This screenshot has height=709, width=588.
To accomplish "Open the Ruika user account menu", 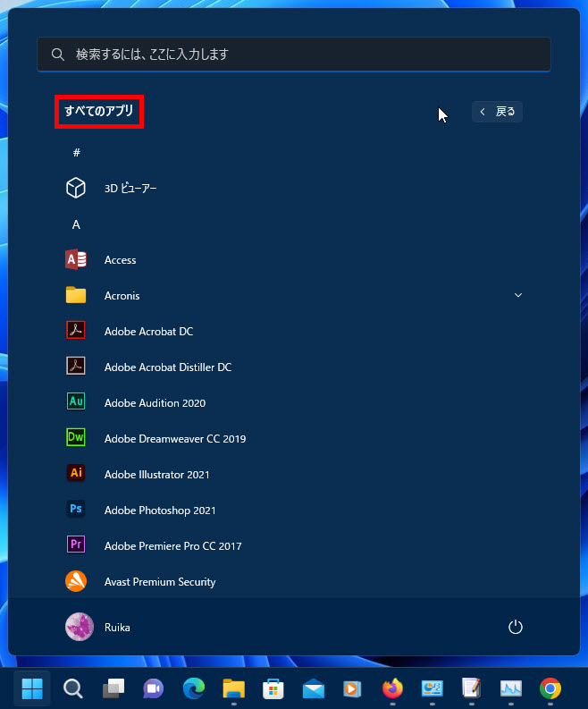I will (98, 627).
